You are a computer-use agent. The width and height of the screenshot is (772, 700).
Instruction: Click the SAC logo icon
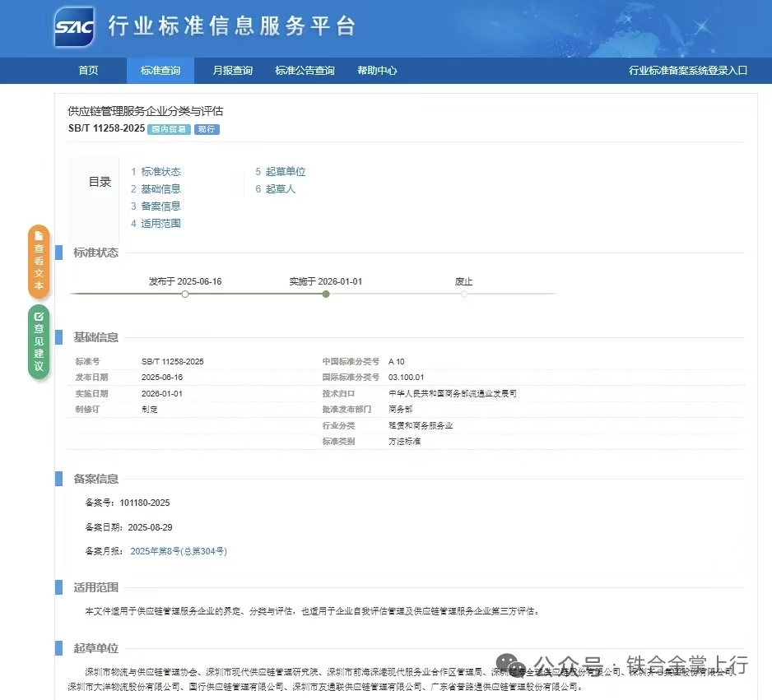click(74, 27)
